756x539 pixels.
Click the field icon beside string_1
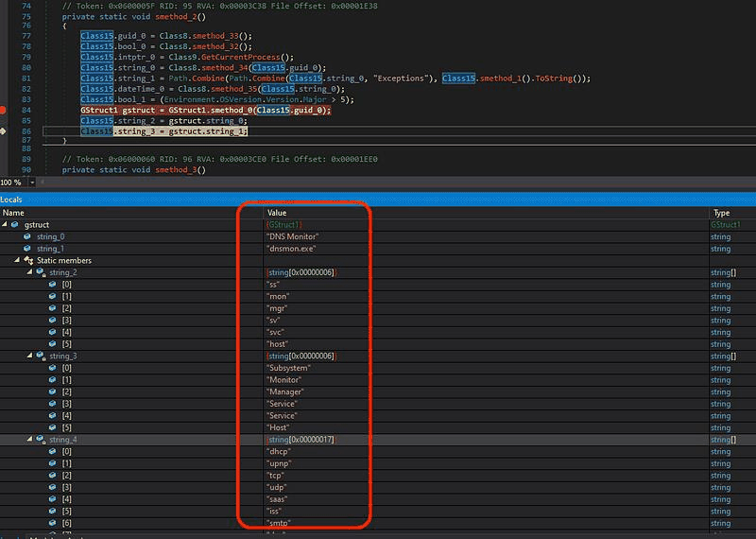[27, 249]
